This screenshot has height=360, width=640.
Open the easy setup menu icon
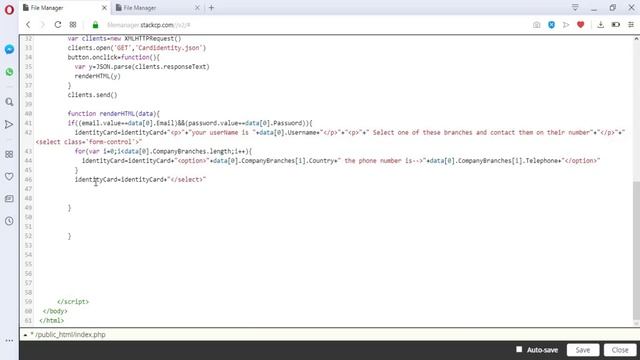point(631,25)
